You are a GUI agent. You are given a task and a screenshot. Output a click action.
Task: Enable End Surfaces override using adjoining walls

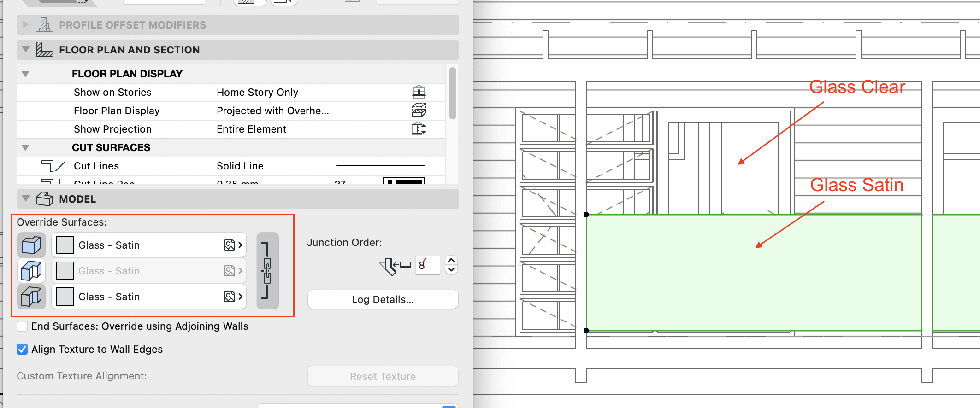tap(22, 326)
